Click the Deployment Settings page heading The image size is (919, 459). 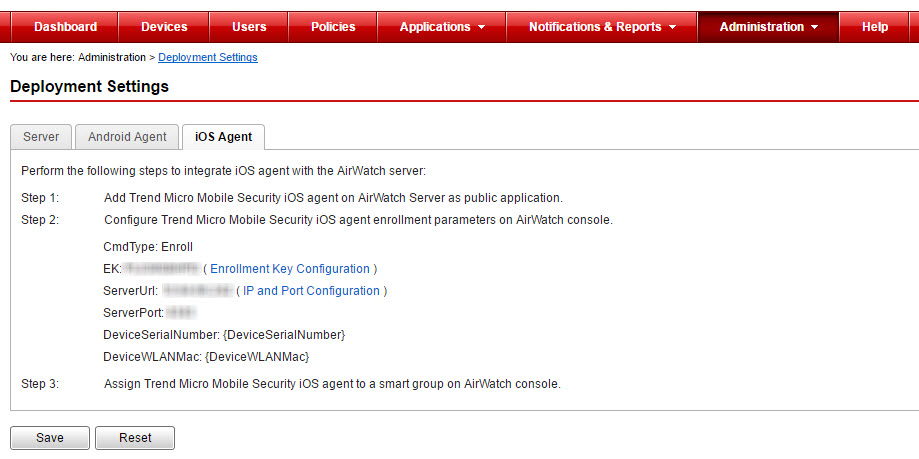coord(89,87)
